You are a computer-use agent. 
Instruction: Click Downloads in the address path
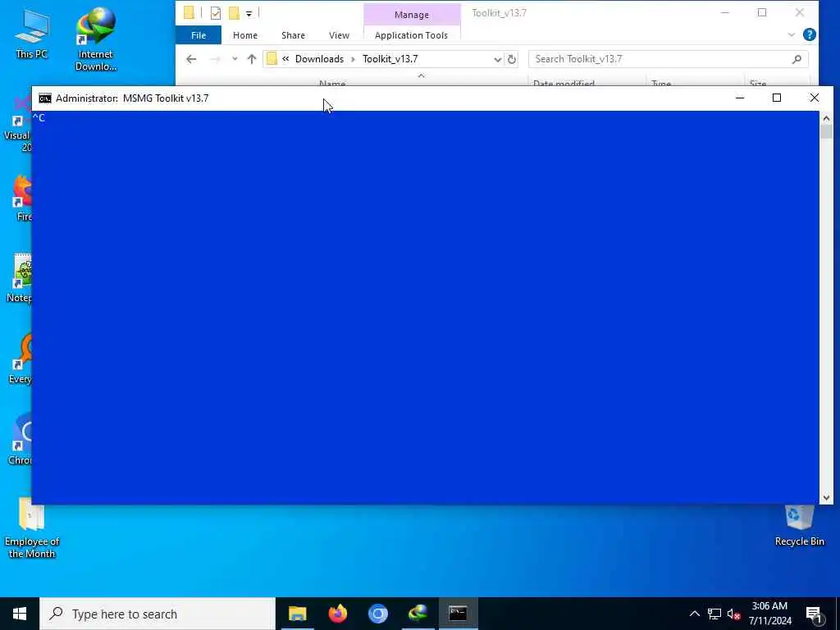point(319,59)
